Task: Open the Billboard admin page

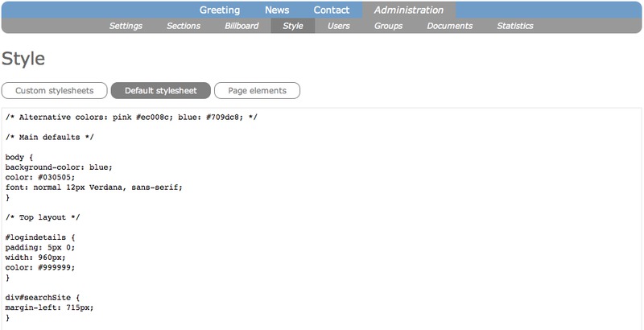Action: [x=242, y=26]
